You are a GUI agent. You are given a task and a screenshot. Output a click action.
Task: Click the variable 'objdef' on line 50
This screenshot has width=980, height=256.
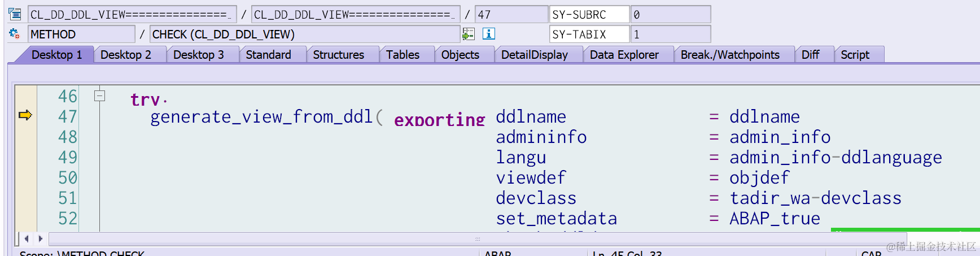759,178
